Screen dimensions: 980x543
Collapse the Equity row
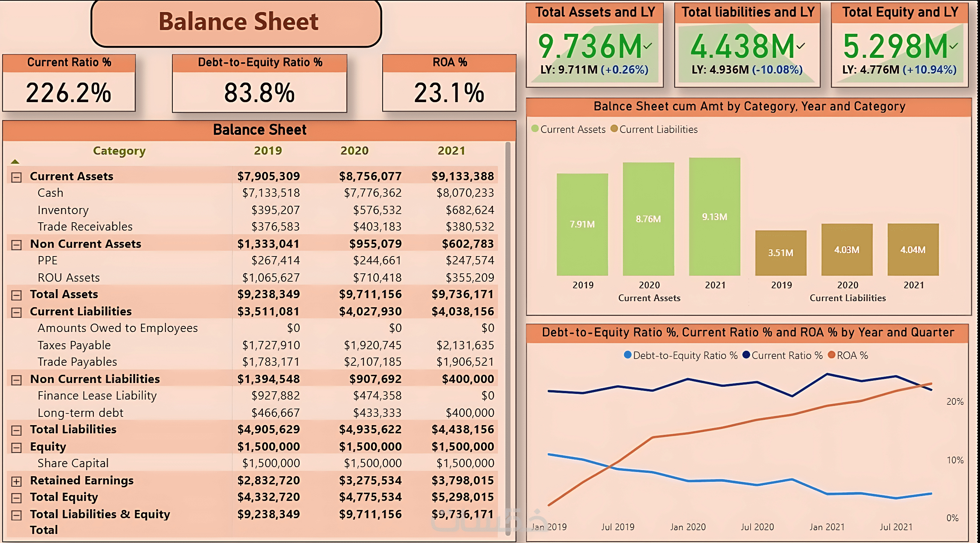tap(16, 448)
